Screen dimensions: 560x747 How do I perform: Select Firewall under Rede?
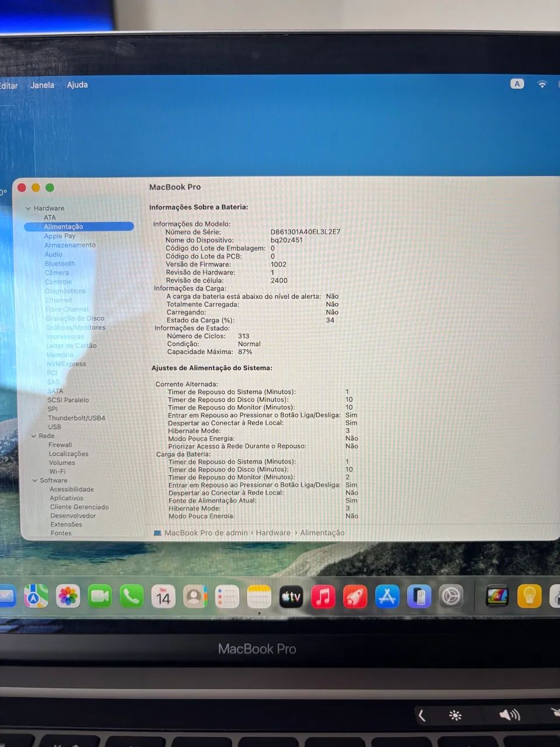point(60,445)
